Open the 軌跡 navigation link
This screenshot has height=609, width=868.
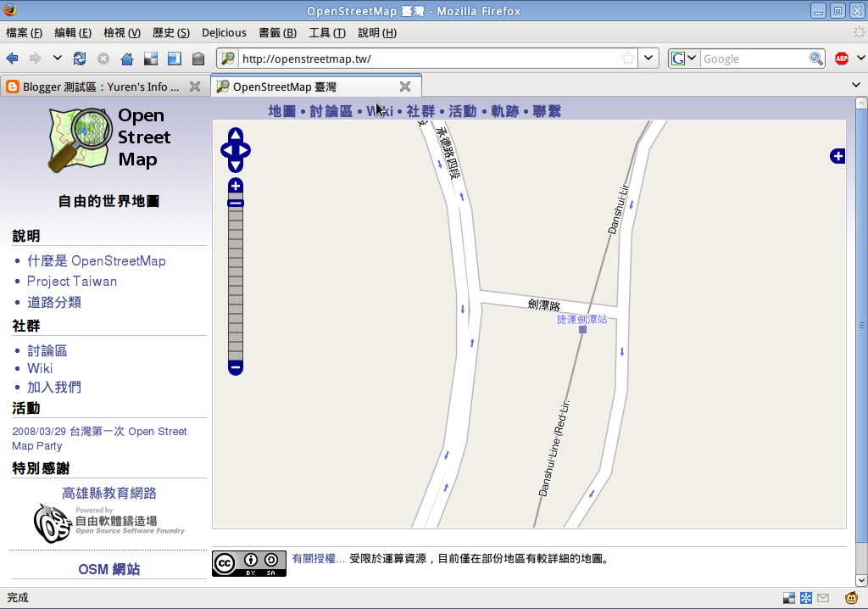coord(505,111)
